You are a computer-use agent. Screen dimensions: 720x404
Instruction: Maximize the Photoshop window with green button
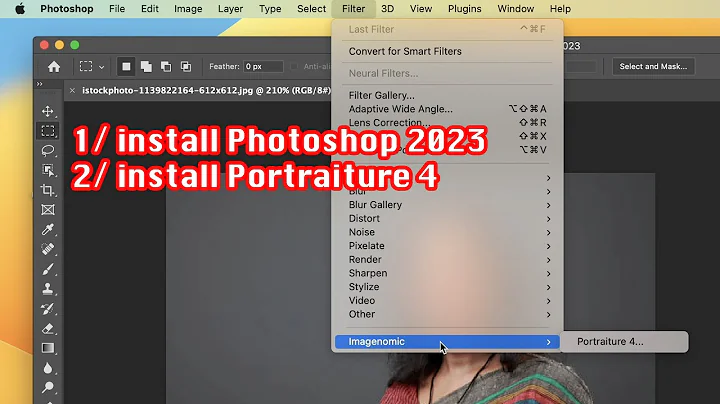[75, 45]
